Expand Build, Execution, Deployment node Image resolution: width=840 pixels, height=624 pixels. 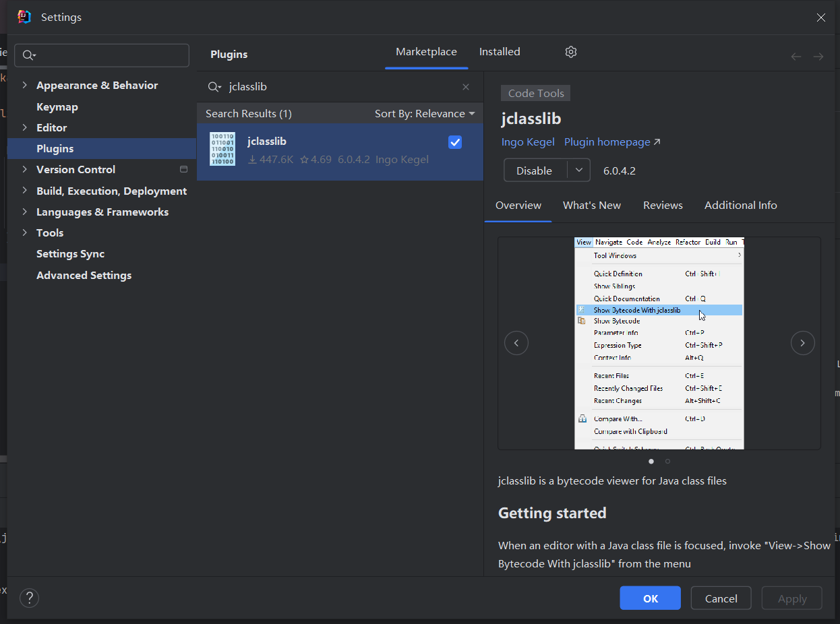point(25,191)
